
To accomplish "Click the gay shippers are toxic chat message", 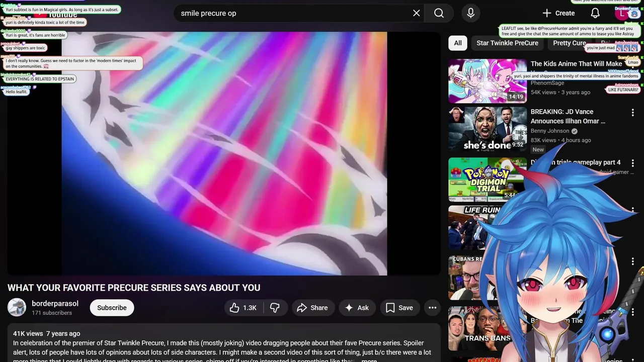I will (x=25, y=48).
